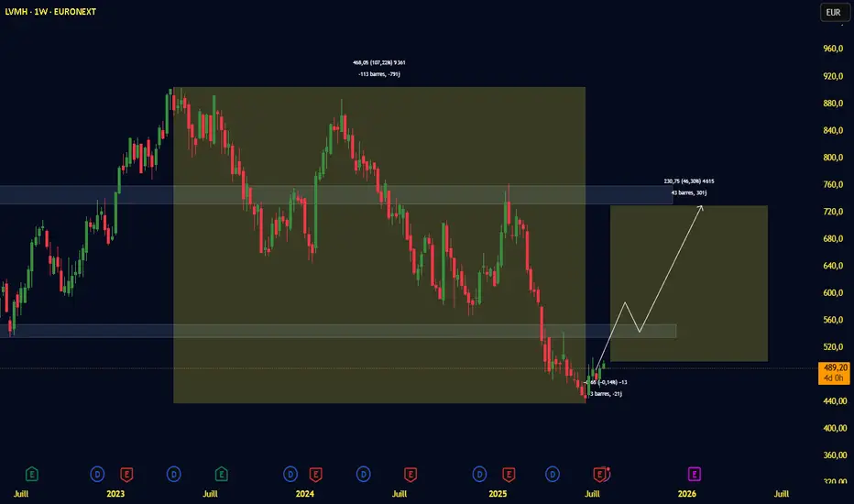The width and height of the screenshot is (854, 504).
Task: Click the 520,0 price scale label
Action: point(833,346)
